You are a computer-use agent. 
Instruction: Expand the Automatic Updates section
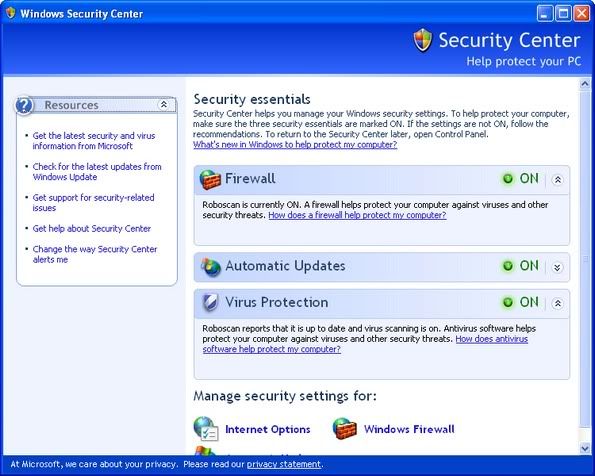[x=557, y=267]
